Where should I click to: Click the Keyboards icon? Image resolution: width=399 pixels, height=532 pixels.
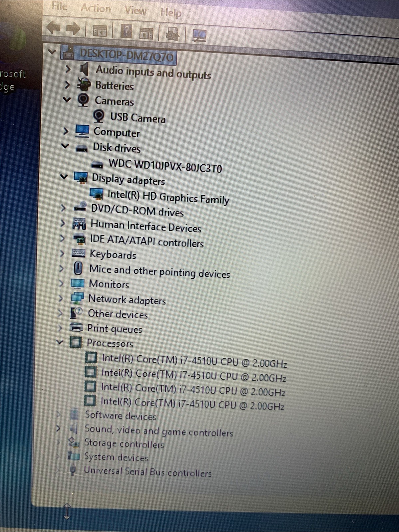(79, 254)
